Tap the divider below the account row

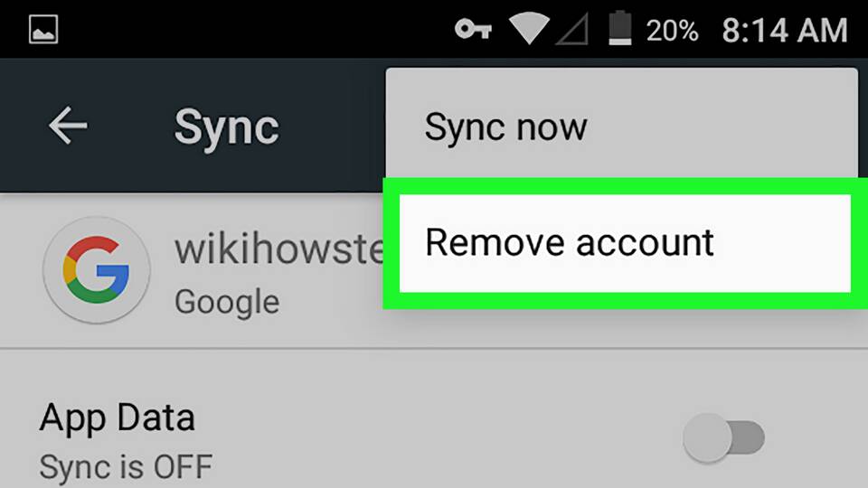(434, 349)
